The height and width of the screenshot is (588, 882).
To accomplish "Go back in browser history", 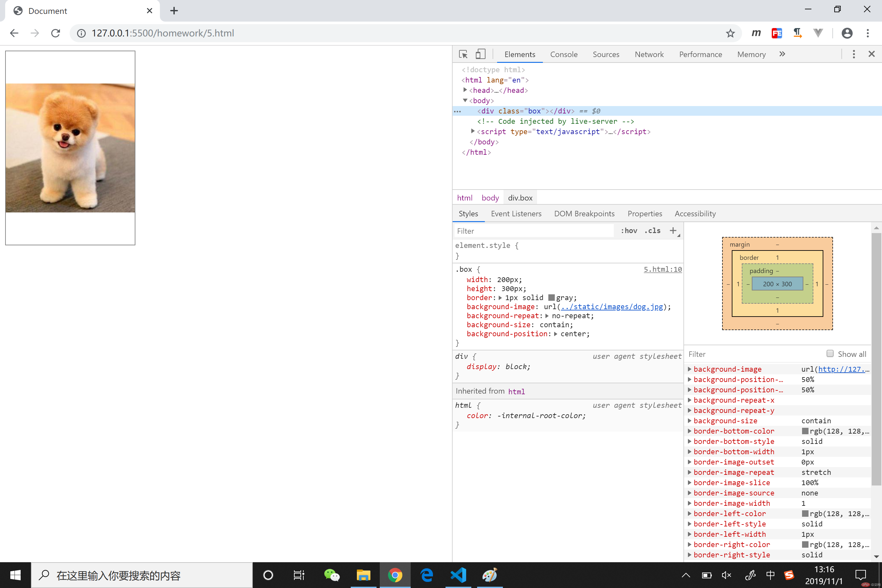I will (x=14, y=33).
